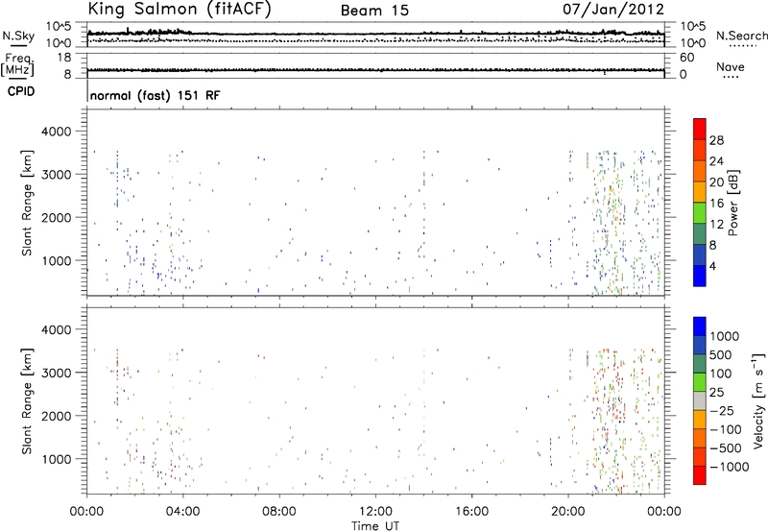Click the -1000 label on Velocity color bar
This screenshot has height=532, width=768.
click(730, 467)
